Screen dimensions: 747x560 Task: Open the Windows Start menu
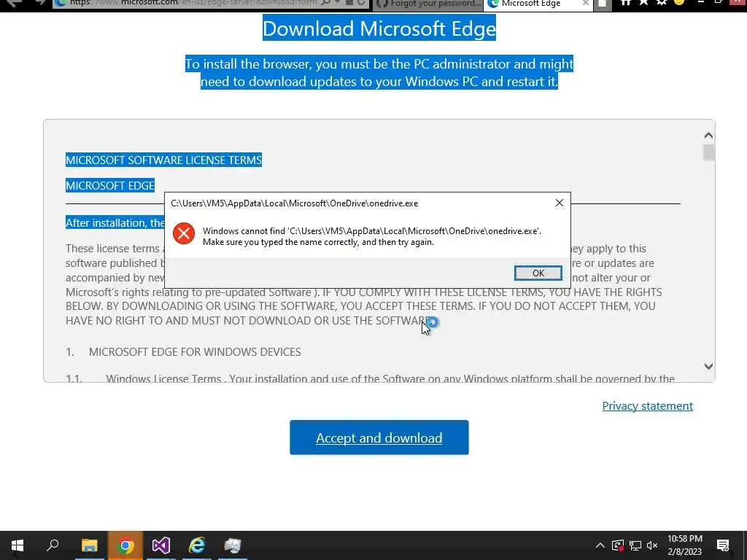point(18,545)
